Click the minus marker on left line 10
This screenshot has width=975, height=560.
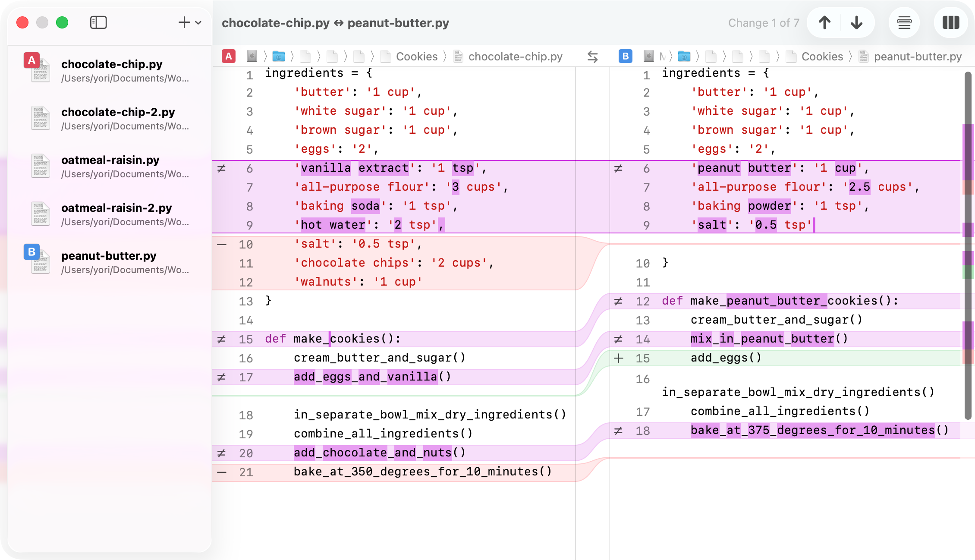pyautogui.click(x=222, y=244)
